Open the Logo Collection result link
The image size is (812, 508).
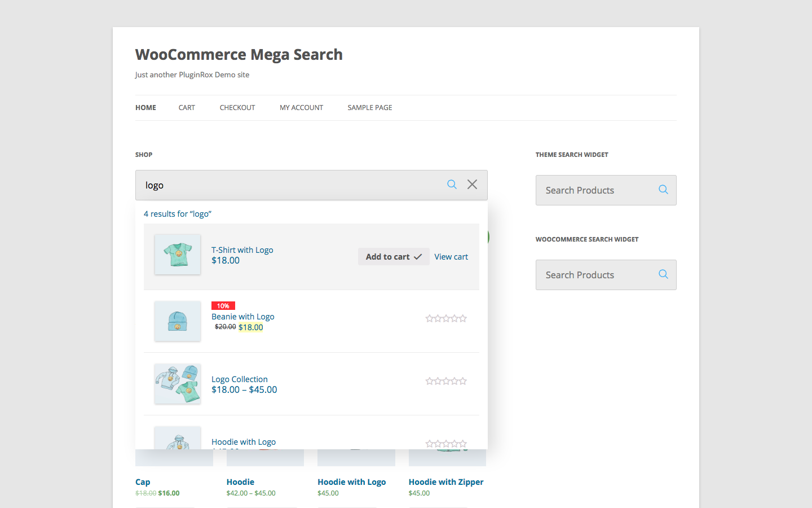[240, 379]
